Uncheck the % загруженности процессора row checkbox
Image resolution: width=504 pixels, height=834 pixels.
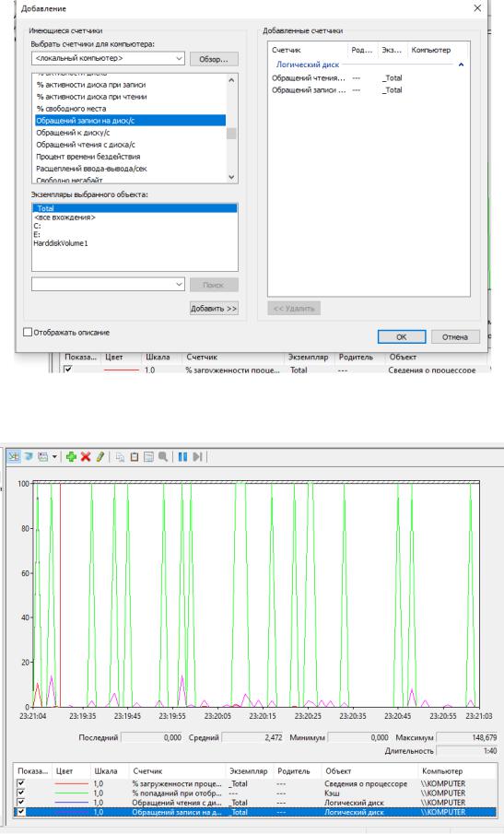21,783
